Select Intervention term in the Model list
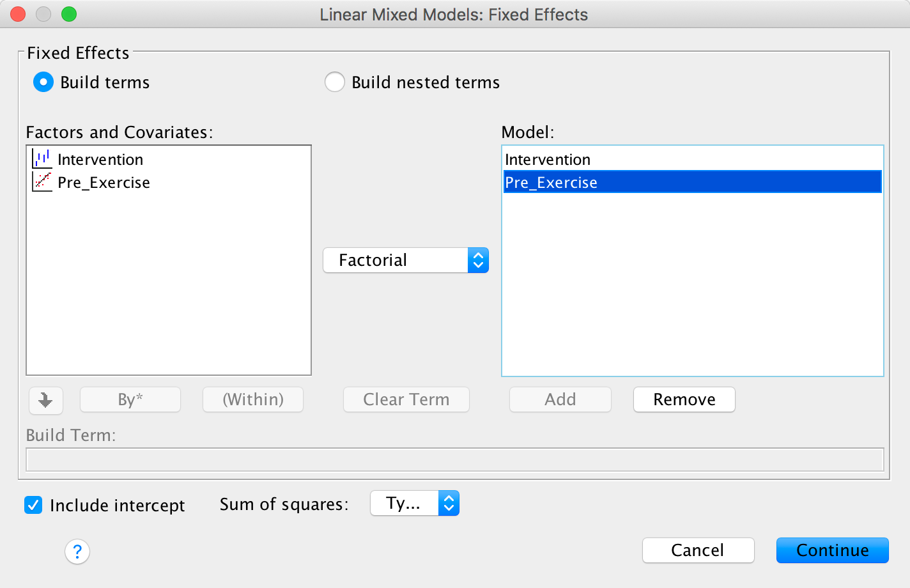This screenshot has height=588, width=910. coord(548,159)
